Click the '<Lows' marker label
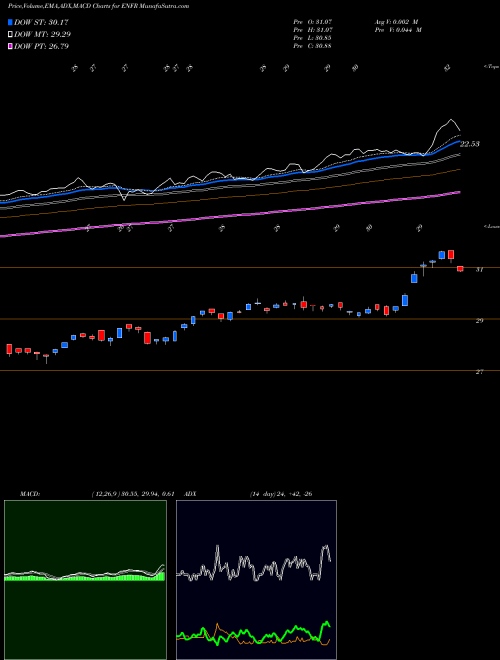 (491, 226)
